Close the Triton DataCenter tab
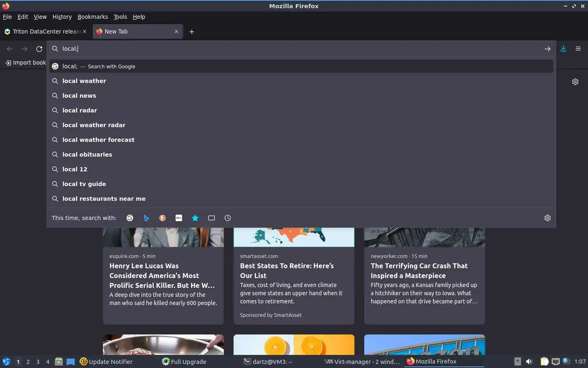The image size is (588, 368). tap(85, 31)
